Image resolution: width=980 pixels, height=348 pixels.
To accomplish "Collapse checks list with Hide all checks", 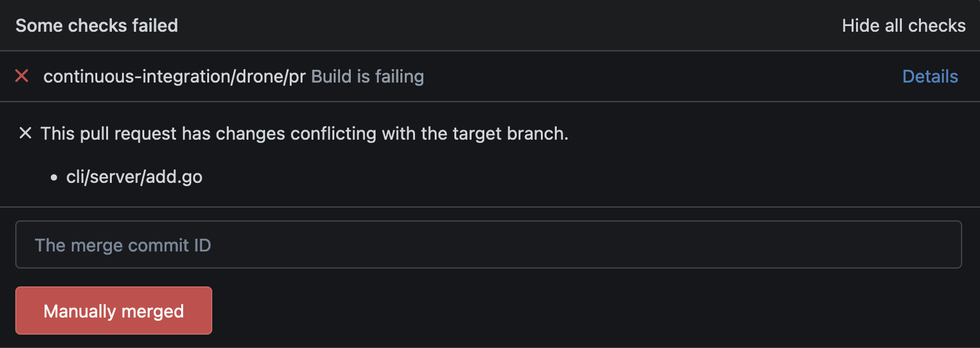I will pos(904,26).
